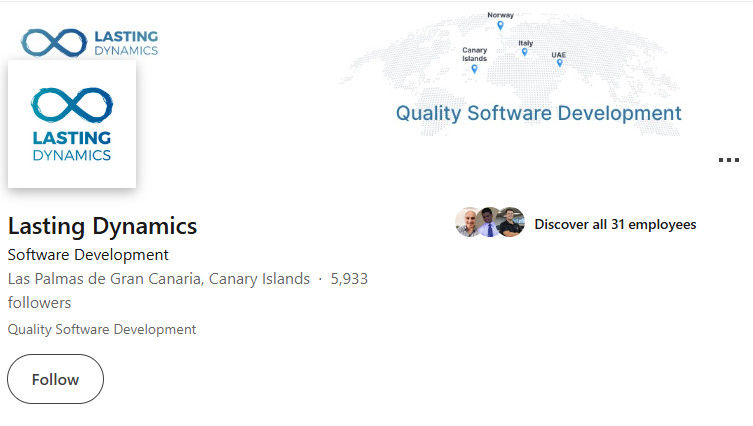Click the Lasting Dynamics banner logo

pos(90,43)
